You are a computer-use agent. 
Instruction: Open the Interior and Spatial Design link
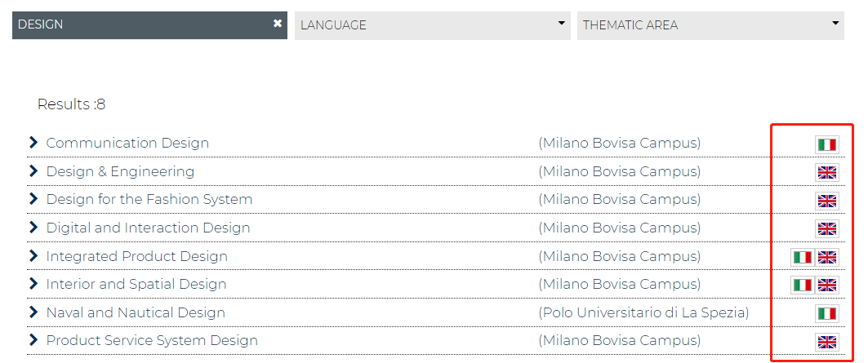[136, 284]
